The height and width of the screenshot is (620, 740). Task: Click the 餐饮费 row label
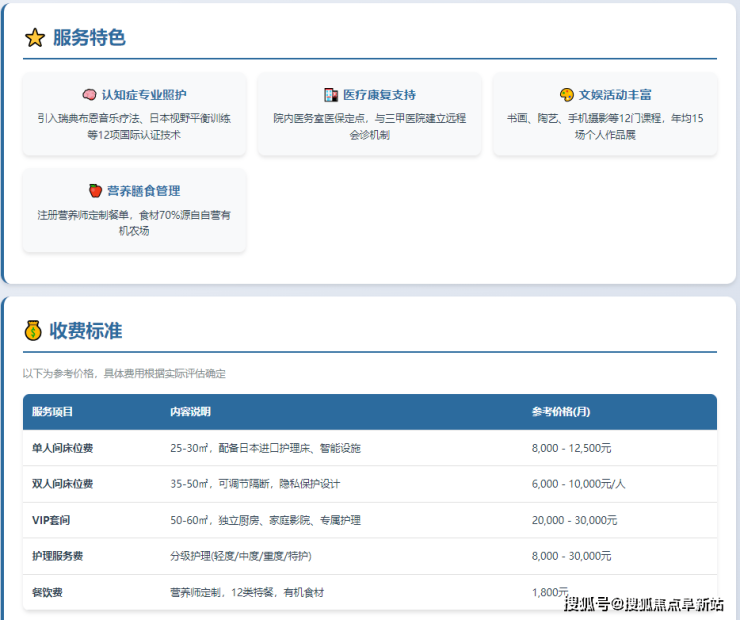click(47, 592)
